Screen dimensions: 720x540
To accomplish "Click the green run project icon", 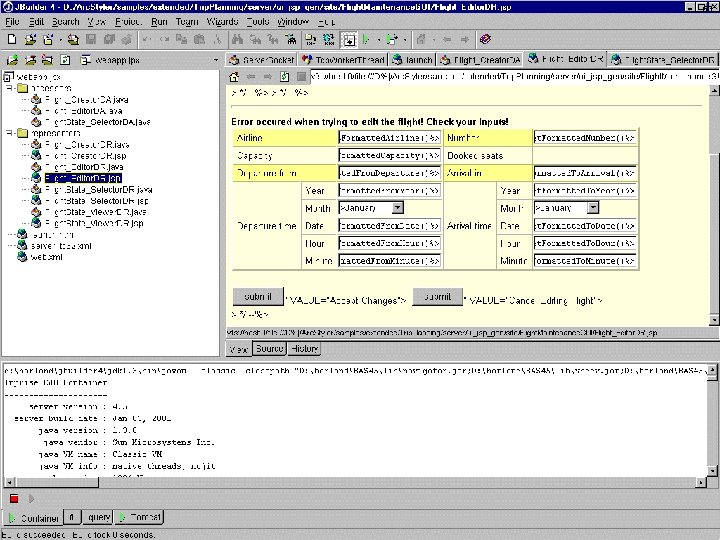I will tap(367, 40).
